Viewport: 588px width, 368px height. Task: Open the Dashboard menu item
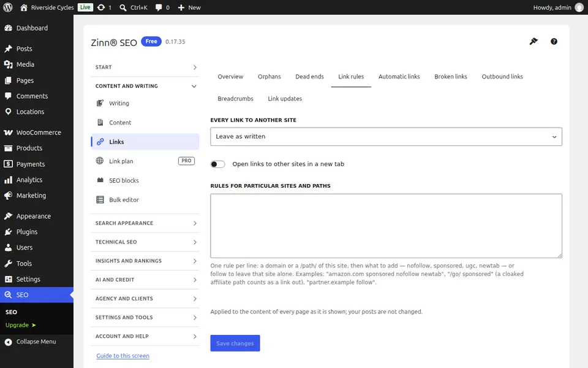(37, 28)
